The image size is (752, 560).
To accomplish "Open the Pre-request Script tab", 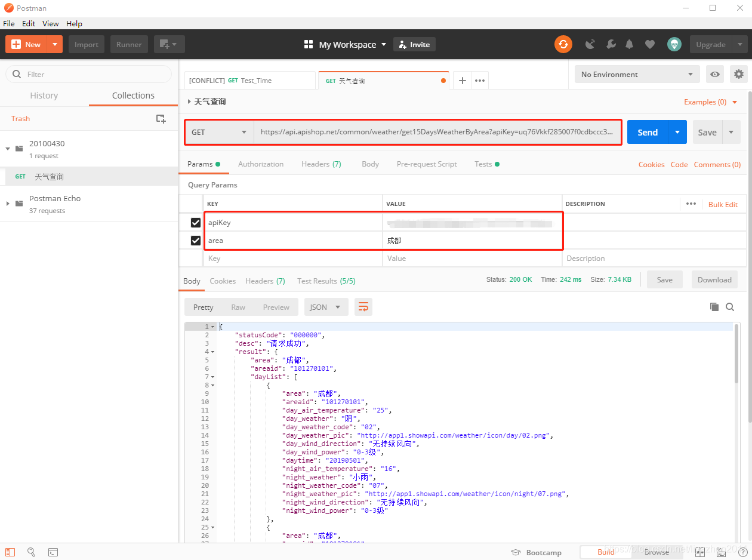I will [x=427, y=164].
